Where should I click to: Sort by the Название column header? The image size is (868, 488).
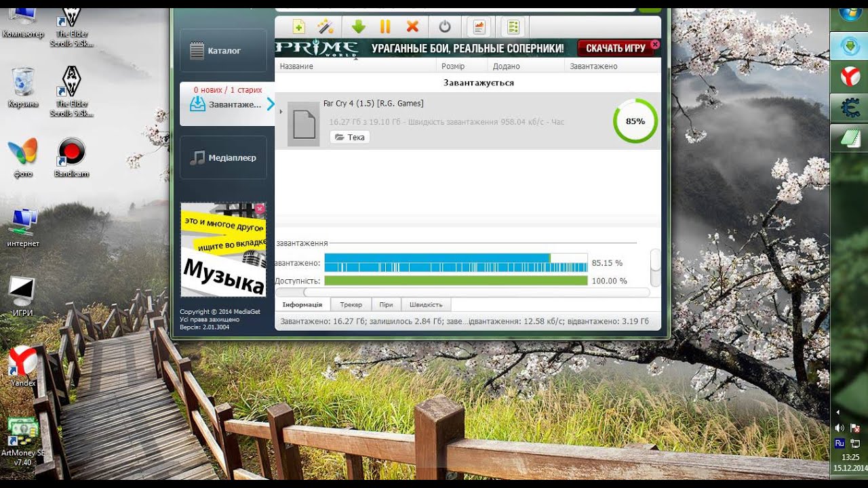(355, 66)
